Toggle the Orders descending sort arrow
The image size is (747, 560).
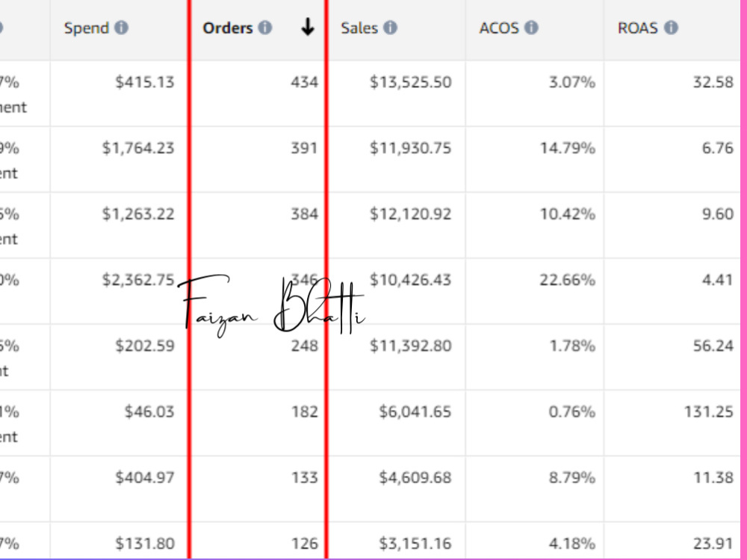[308, 27]
